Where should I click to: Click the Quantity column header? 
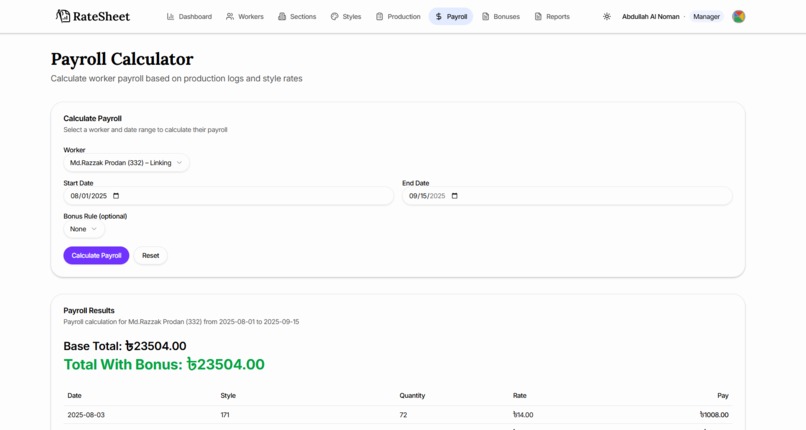point(412,396)
